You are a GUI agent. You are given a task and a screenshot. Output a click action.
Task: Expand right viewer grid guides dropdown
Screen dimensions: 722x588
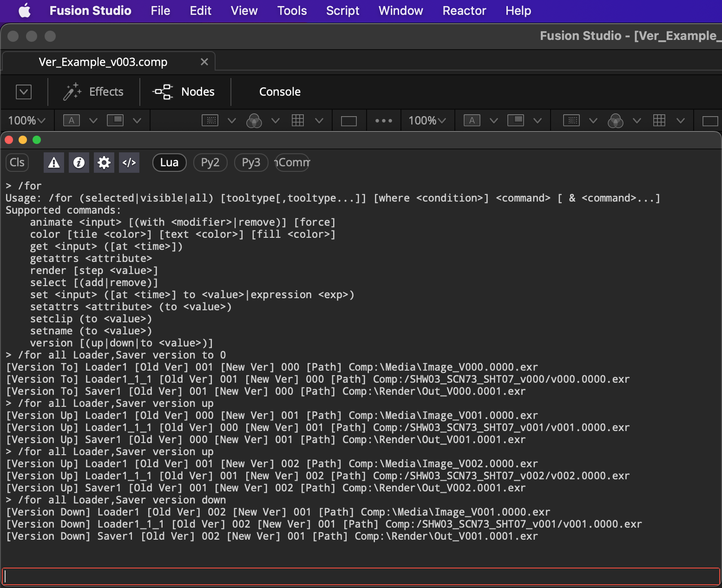pyautogui.click(x=681, y=121)
